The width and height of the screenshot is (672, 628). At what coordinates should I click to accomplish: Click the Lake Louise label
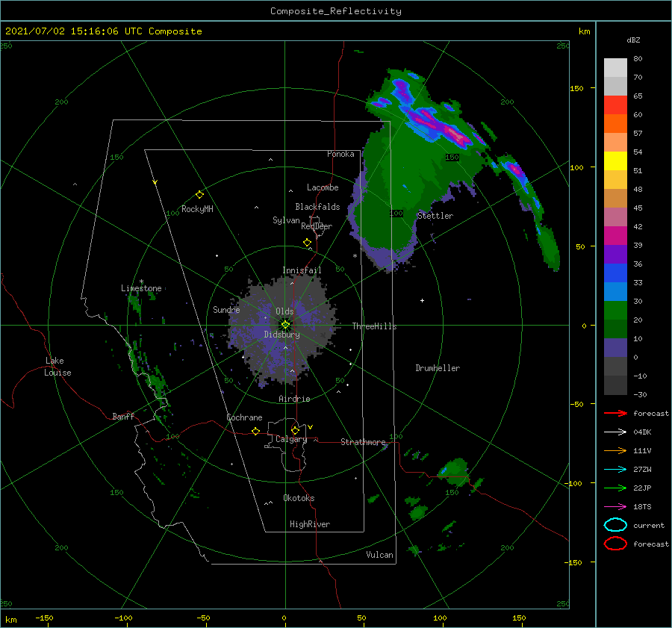(x=57, y=367)
